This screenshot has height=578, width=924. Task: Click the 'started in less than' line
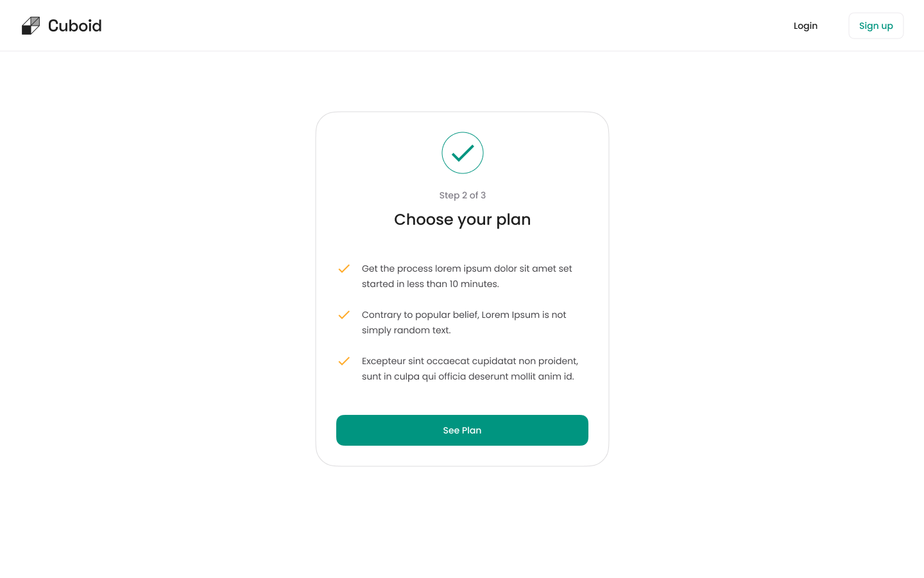pos(430,284)
